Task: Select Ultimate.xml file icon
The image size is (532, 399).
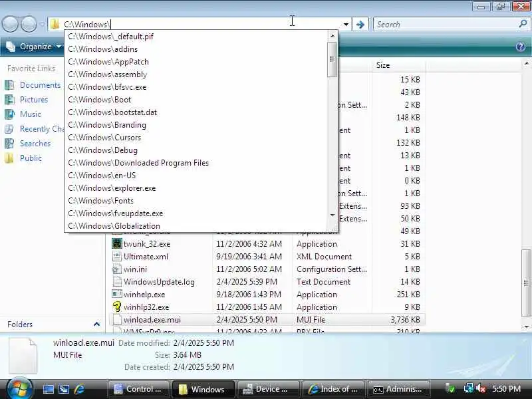Action: [x=117, y=256]
